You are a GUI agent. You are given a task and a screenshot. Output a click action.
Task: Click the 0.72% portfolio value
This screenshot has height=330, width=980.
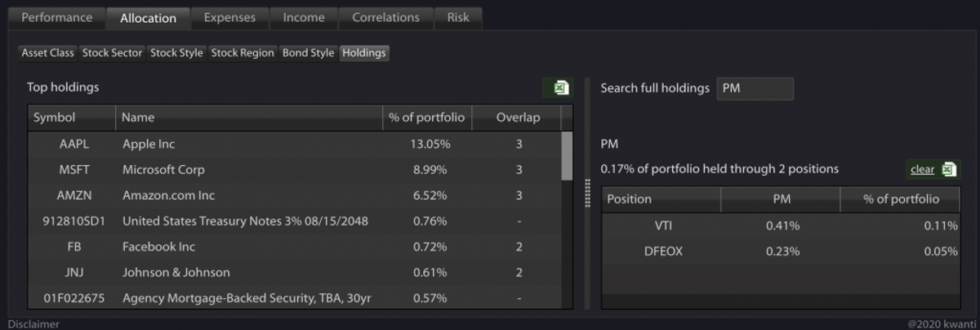[430, 247]
